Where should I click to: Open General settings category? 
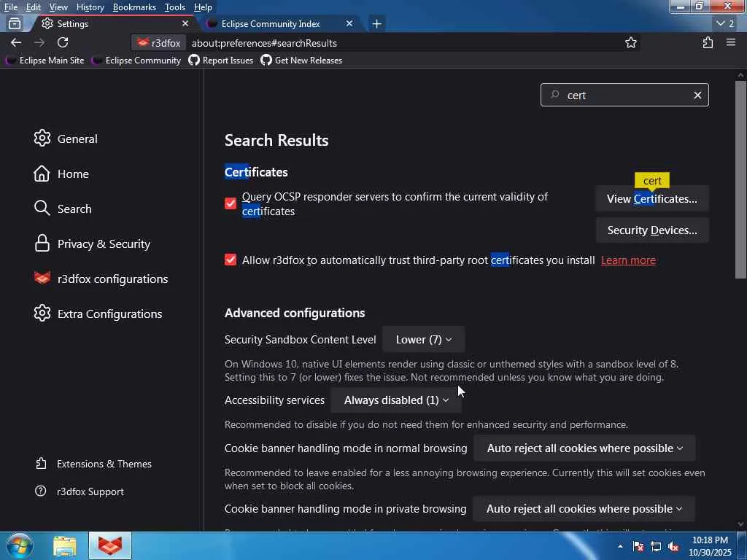(x=66, y=139)
